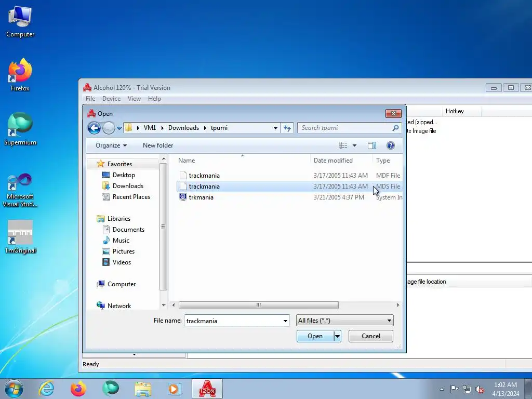Select the trkmania system info file
This screenshot has width=532, height=399.
click(289, 197)
